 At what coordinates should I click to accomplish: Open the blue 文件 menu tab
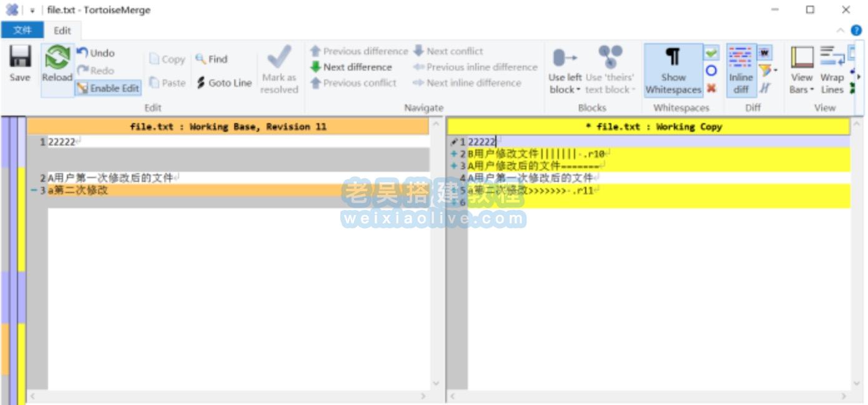coord(22,30)
